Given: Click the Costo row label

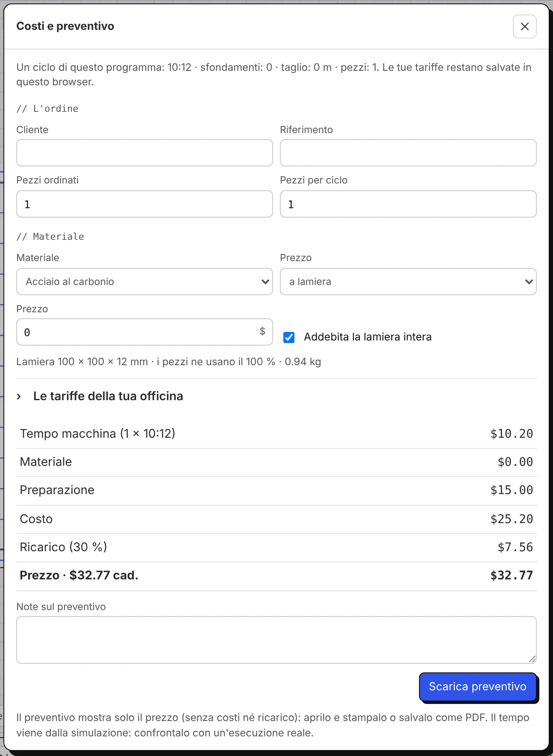Looking at the screenshot, I should [36, 519].
